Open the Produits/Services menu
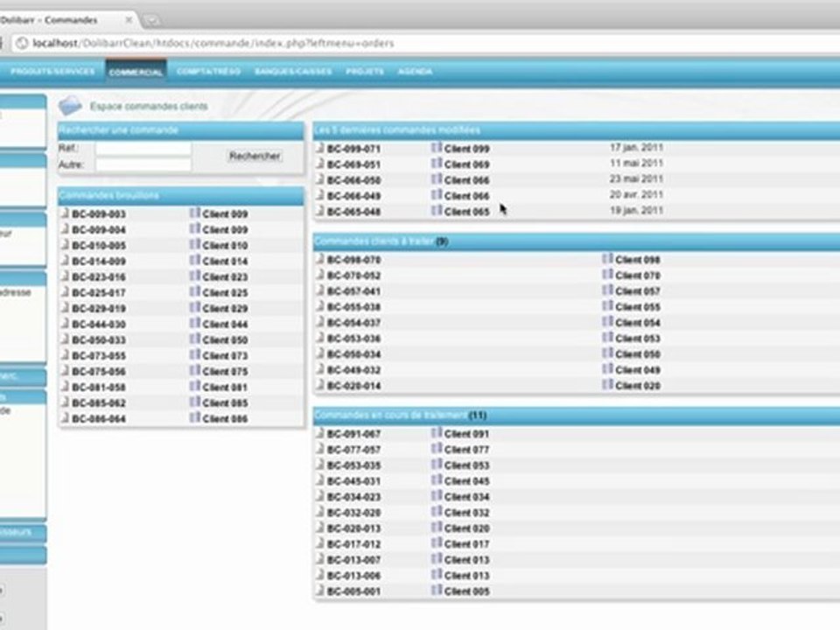840x630 pixels. [52, 71]
